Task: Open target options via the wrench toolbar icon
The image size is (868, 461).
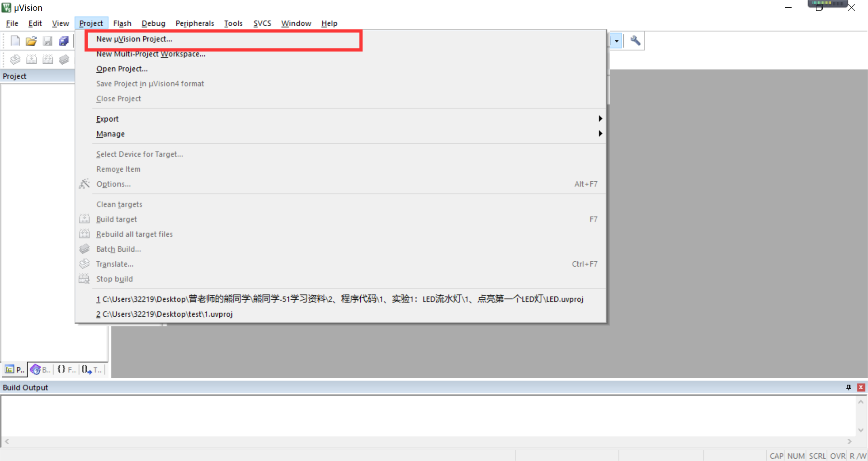Action: [x=635, y=40]
